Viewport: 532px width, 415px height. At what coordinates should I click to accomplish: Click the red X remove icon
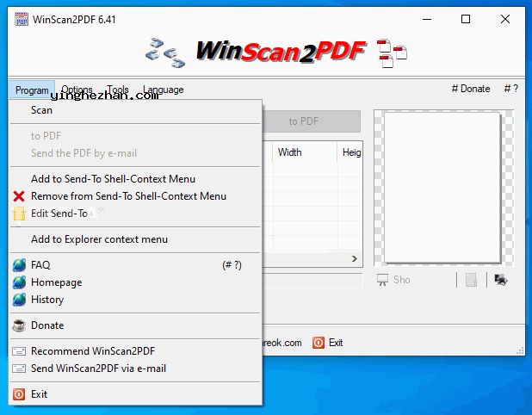[x=19, y=196]
